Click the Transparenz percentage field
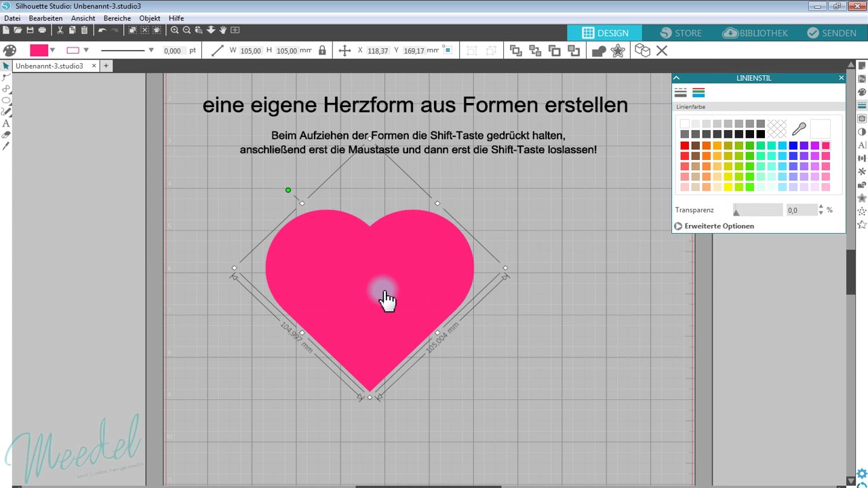 pyautogui.click(x=801, y=211)
